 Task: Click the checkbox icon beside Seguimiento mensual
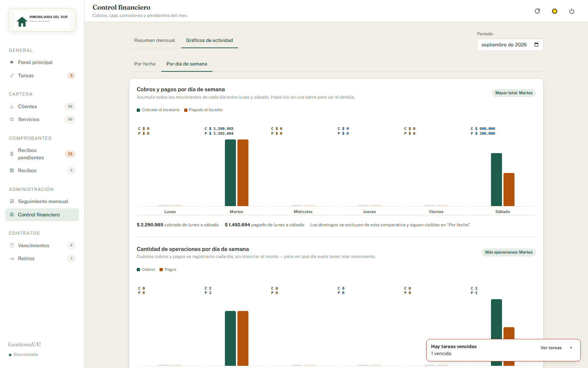(12, 201)
